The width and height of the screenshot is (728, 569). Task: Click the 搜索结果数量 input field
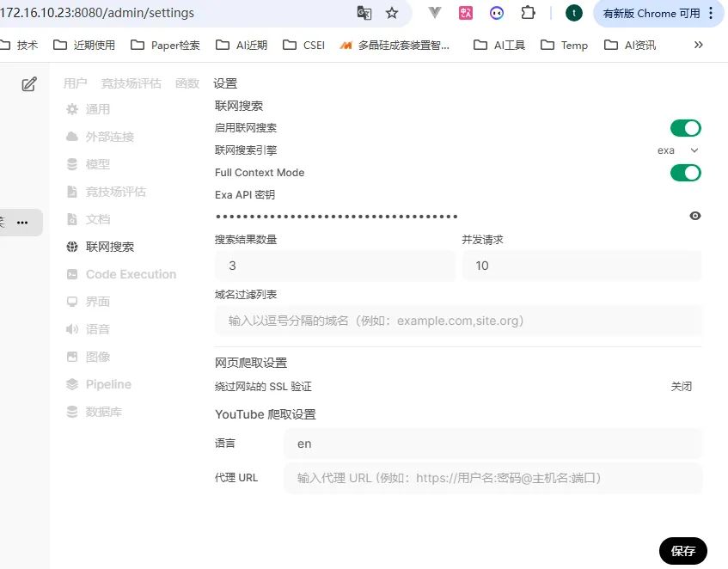click(334, 266)
